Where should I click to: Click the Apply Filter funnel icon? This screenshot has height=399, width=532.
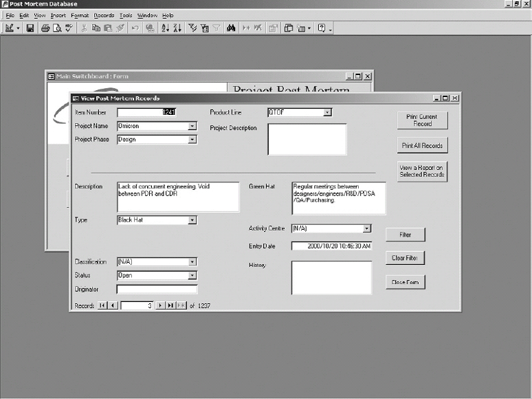217,28
